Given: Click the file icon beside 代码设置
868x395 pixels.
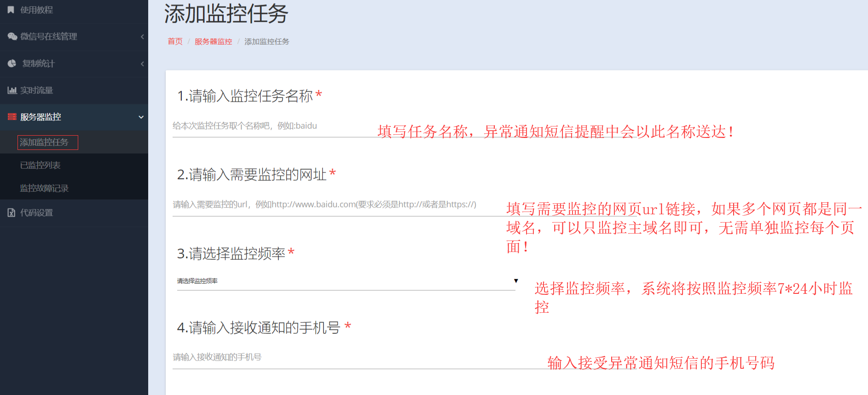Looking at the screenshot, I should pos(12,212).
